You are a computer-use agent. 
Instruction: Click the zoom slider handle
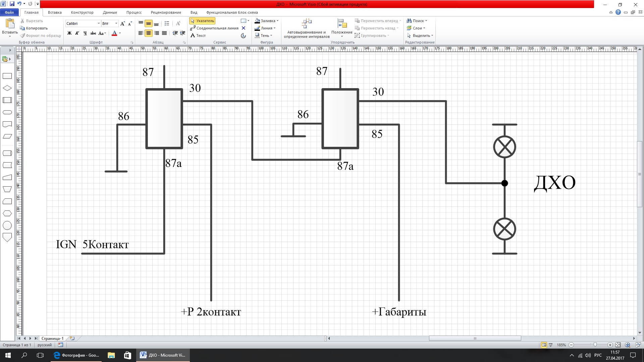(x=595, y=345)
